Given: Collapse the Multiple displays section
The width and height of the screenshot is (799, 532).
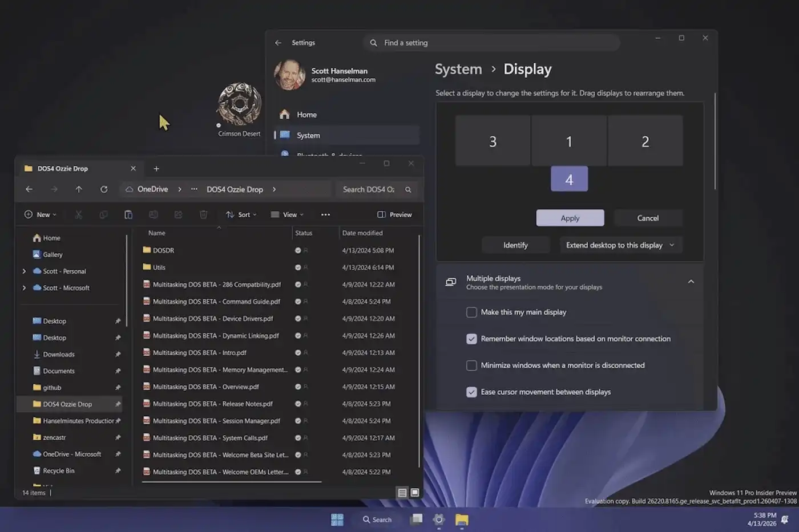Looking at the screenshot, I should tap(691, 281).
